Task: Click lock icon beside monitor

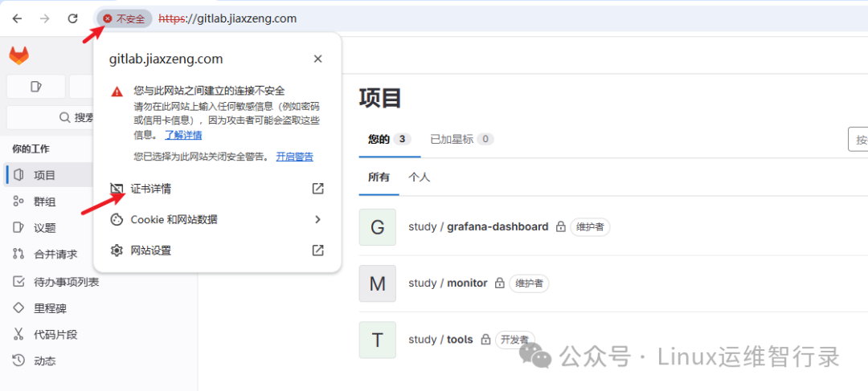Action: (499, 283)
